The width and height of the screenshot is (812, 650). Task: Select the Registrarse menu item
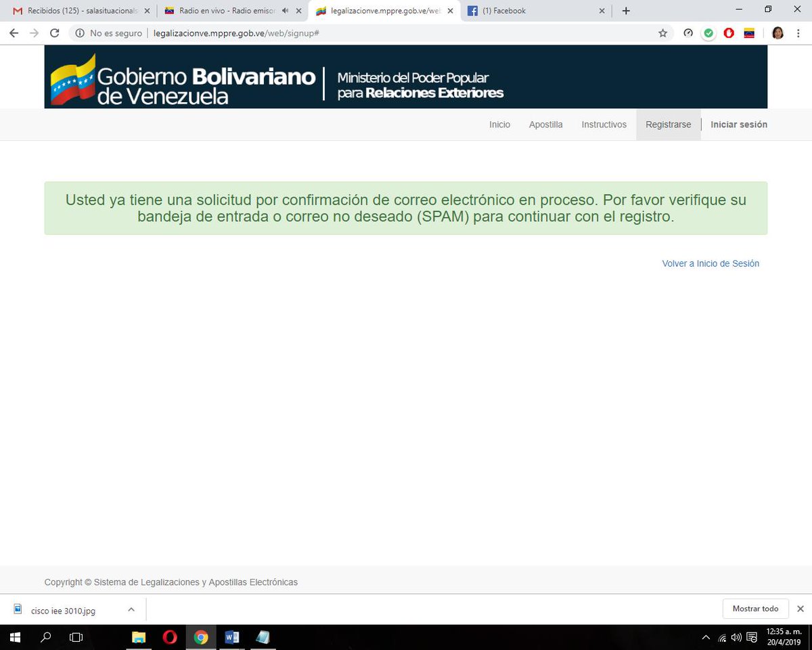pos(669,125)
